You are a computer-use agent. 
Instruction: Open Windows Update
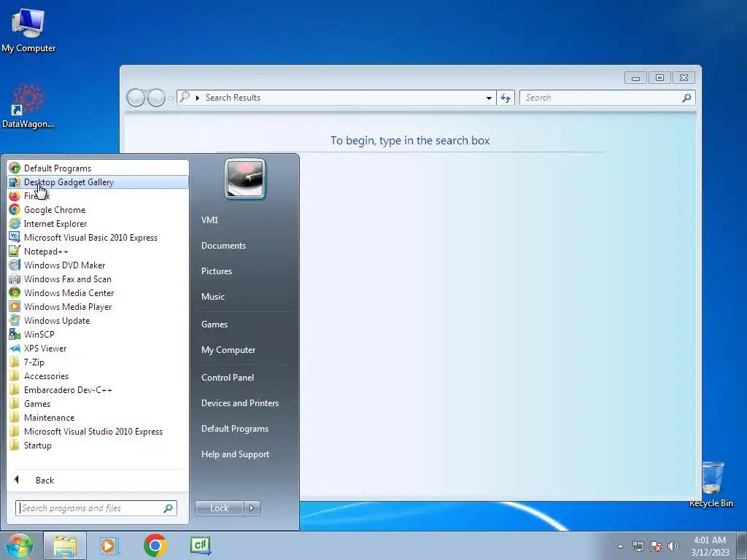(x=98, y=321)
